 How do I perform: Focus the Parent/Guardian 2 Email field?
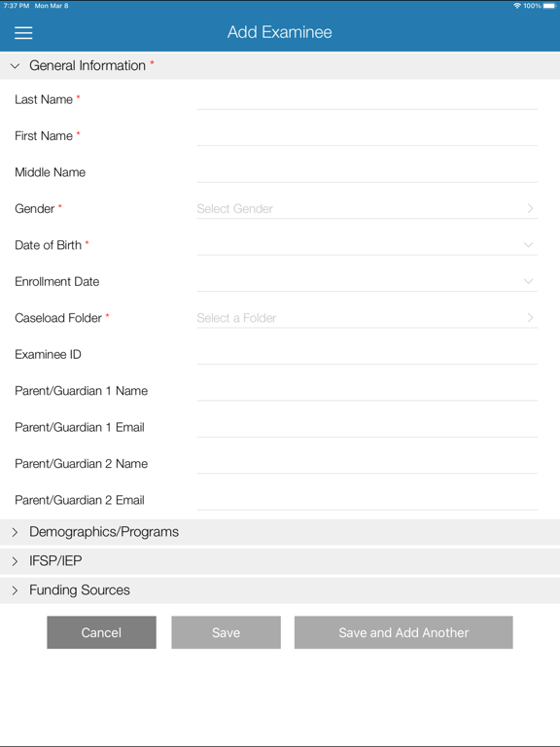(367, 500)
